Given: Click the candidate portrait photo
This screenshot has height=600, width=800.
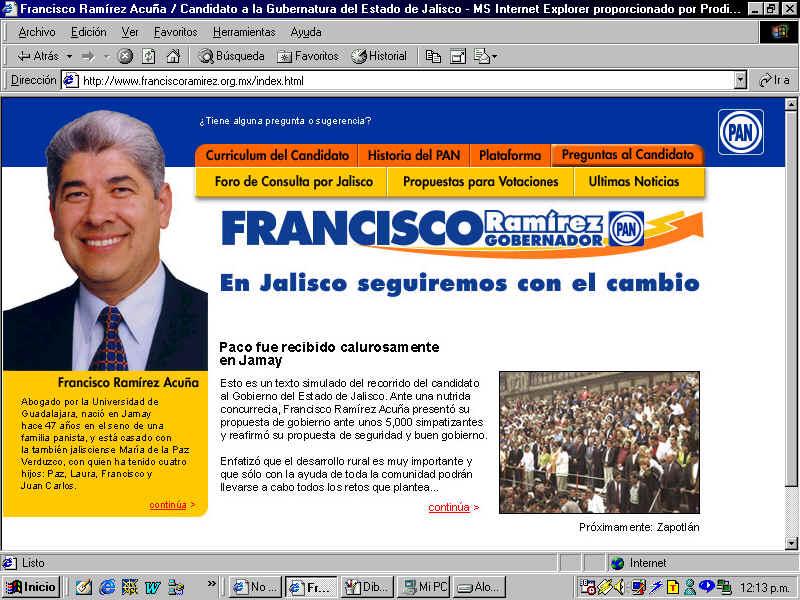Looking at the screenshot, I should coord(105,240).
